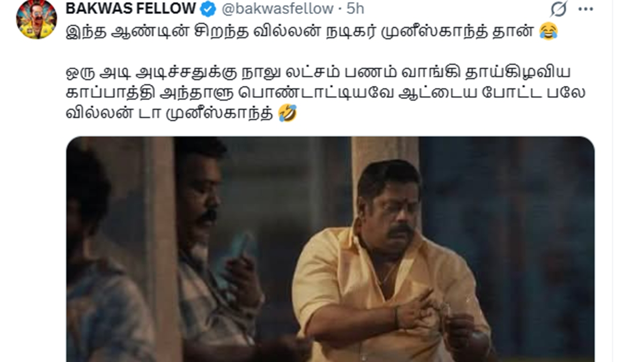The width and height of the screenshot is (644, 362).
Task: Open the three-dot More options menu
Action: tap(586, 9)
